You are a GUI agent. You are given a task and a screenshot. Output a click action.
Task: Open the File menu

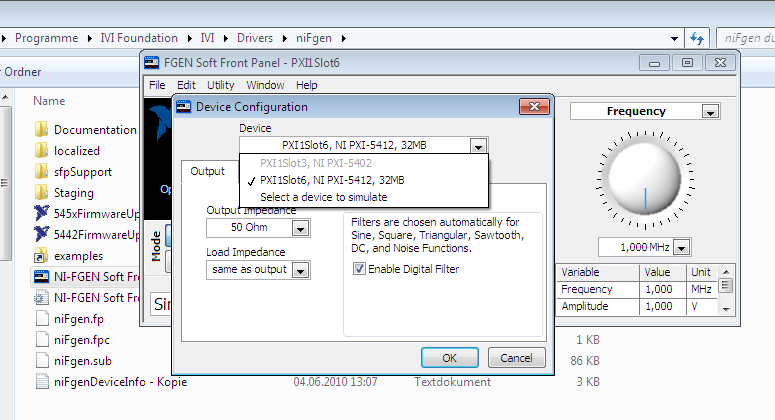pos(157,85)
